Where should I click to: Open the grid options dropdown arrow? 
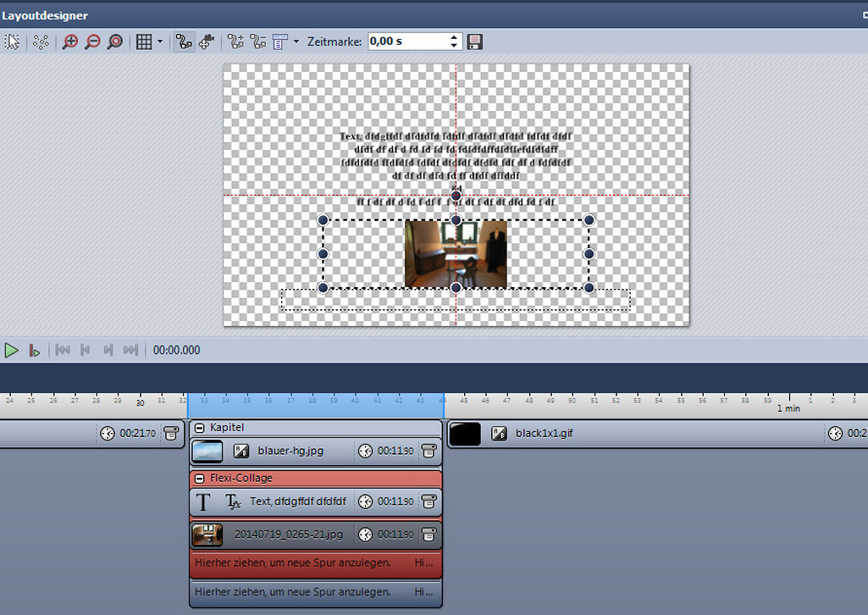[160, 42]
